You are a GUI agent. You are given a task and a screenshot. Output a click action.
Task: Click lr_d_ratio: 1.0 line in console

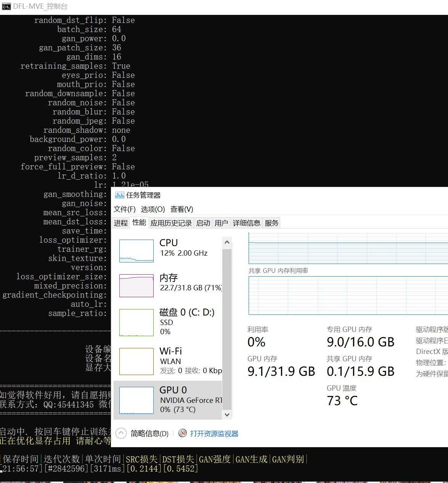92,176
